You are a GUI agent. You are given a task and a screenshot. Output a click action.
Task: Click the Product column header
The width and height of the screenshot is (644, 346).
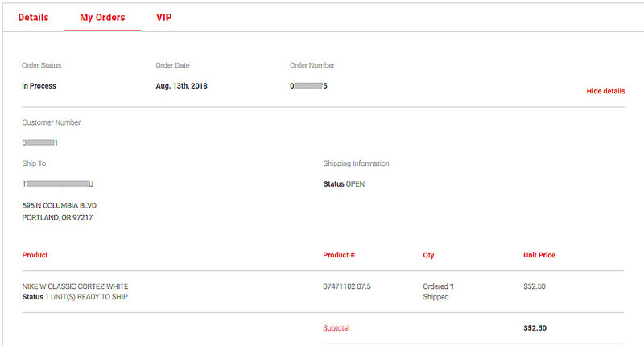point(35,255)
